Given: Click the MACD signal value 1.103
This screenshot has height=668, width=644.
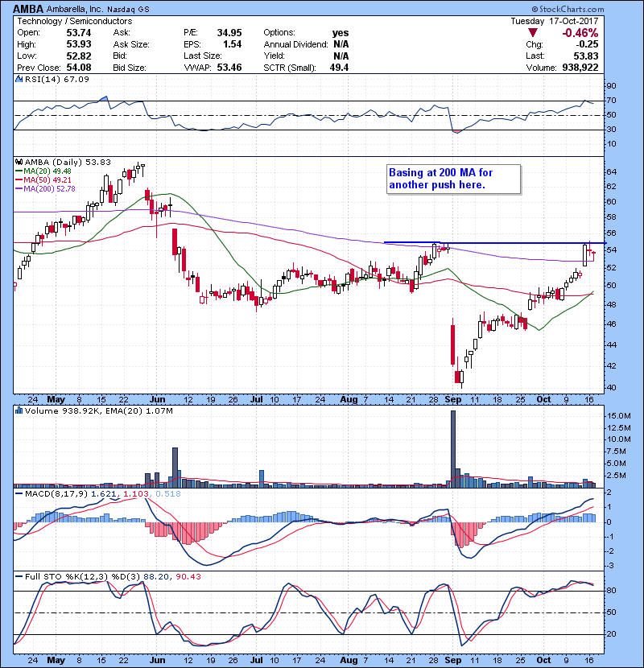Looking at the screenshot, I should coord(136,493).
